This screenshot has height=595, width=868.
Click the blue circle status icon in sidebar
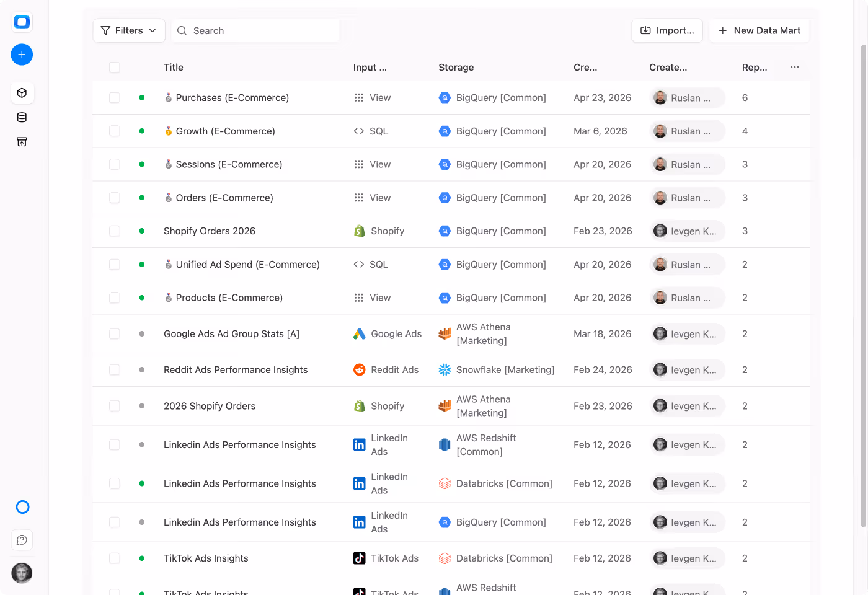[22, 507]
